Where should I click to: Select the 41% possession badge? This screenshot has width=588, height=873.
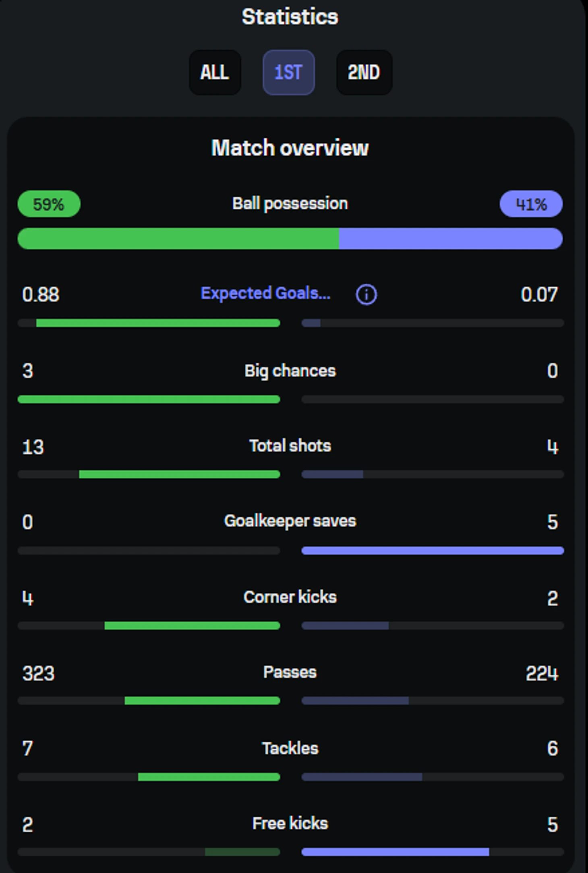pyautogui.click(x=531, y=204)
